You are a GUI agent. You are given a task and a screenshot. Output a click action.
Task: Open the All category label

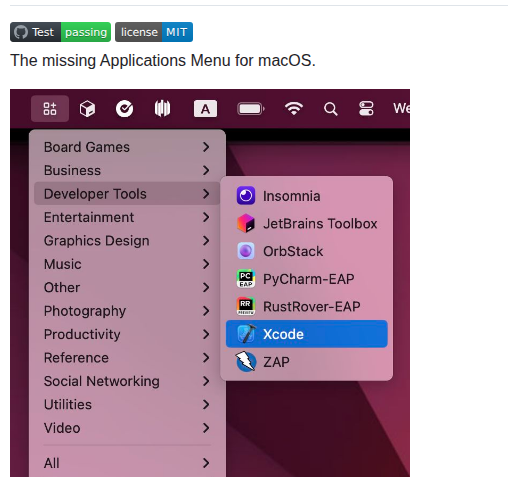[52, 463]
